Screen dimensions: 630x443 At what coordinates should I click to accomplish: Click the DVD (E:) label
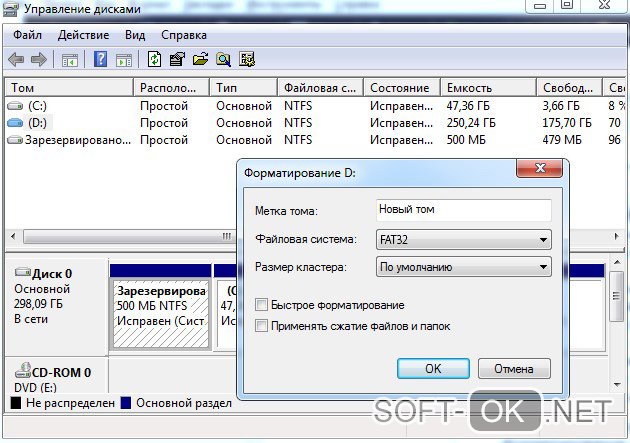(x=35, y=388)
